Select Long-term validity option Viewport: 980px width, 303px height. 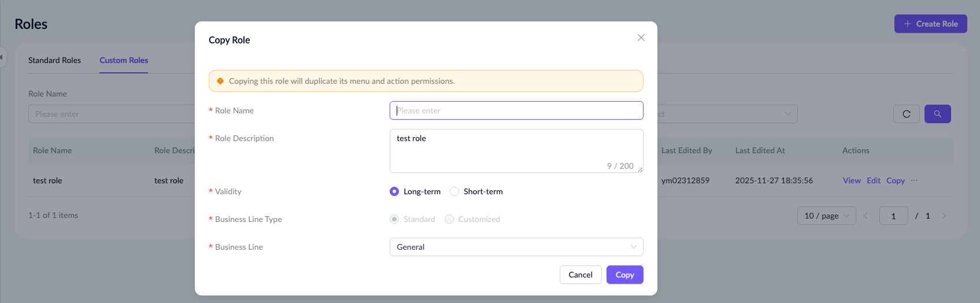coord(394,191)
